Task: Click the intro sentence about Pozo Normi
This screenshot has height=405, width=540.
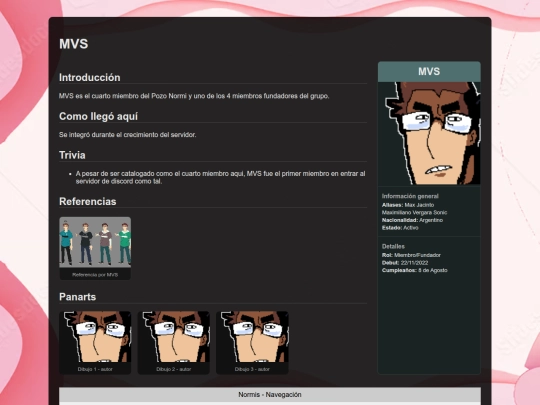Action: [194, 96]
